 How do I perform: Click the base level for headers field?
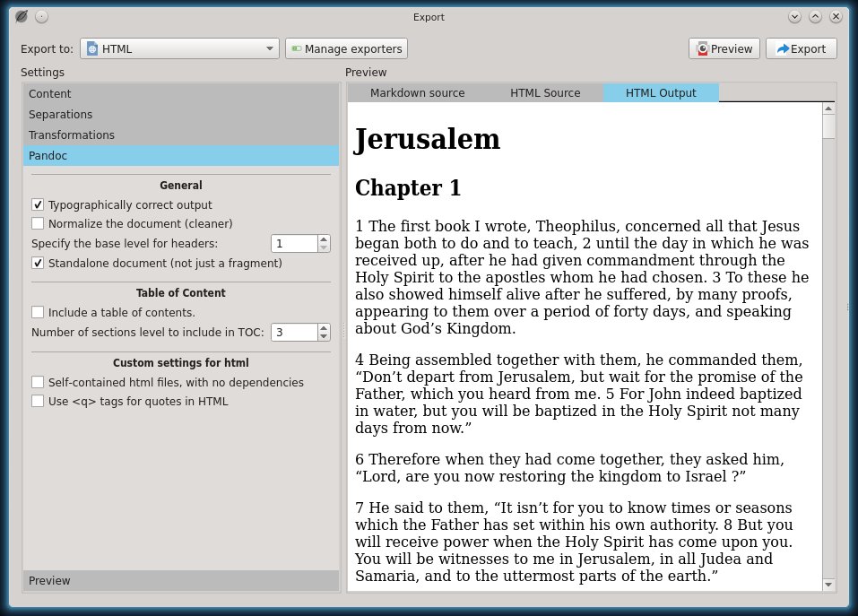tap(294, 244)
